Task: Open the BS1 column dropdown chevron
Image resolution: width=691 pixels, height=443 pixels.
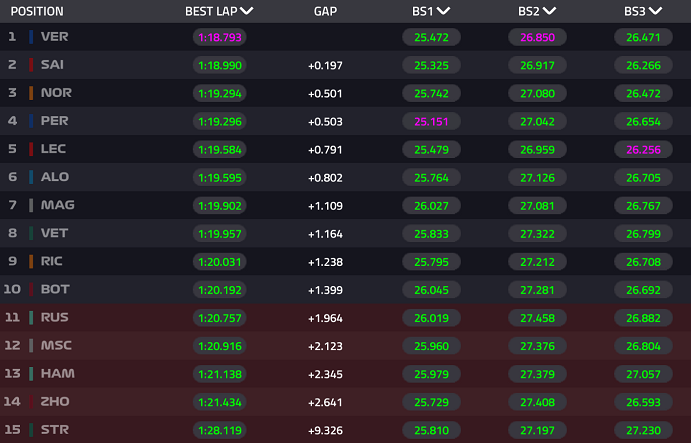Action: 443,11
